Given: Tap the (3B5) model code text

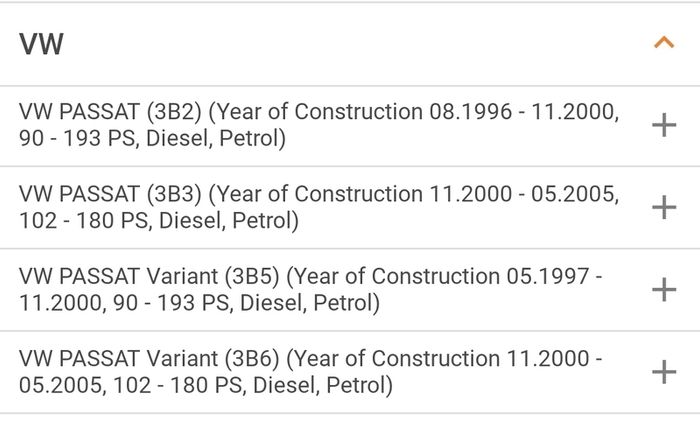Looking at the screenshot, I should click(x=252, y=277).
